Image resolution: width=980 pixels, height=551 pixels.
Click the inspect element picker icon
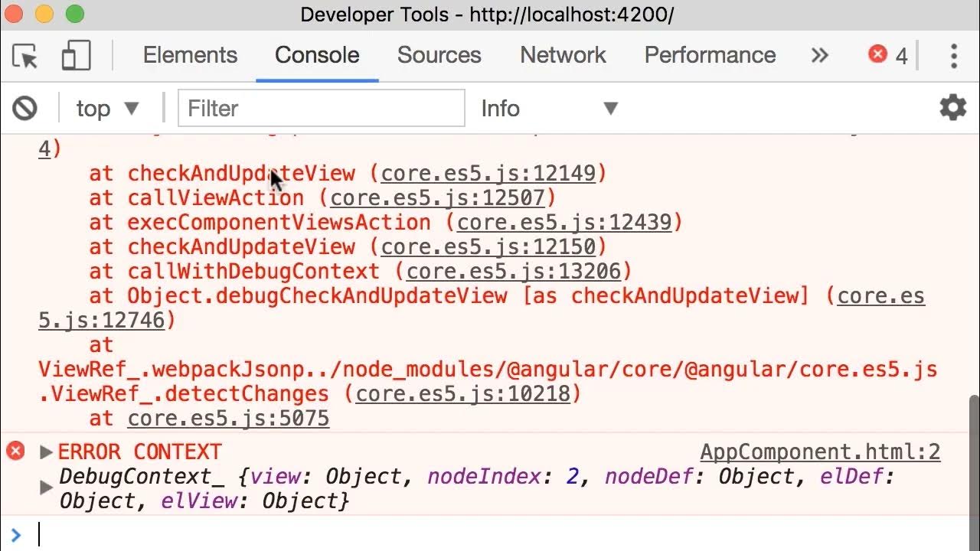[25, 56]
